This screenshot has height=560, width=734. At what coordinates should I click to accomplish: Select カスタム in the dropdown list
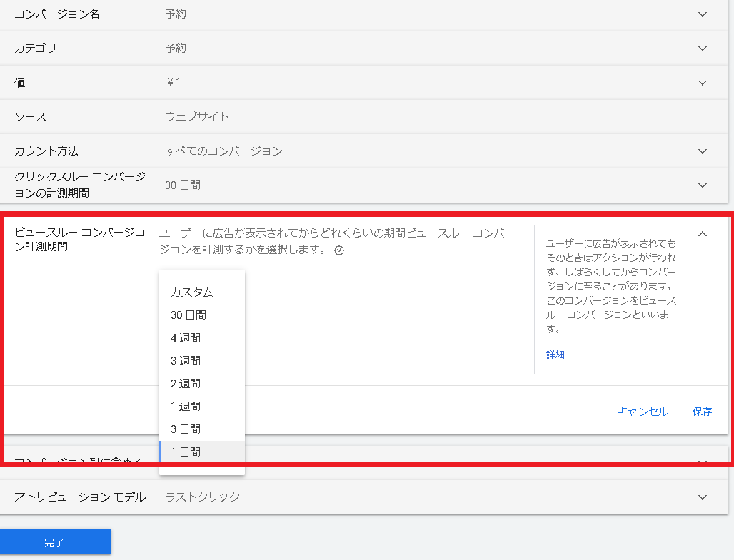tap(202, 292)
